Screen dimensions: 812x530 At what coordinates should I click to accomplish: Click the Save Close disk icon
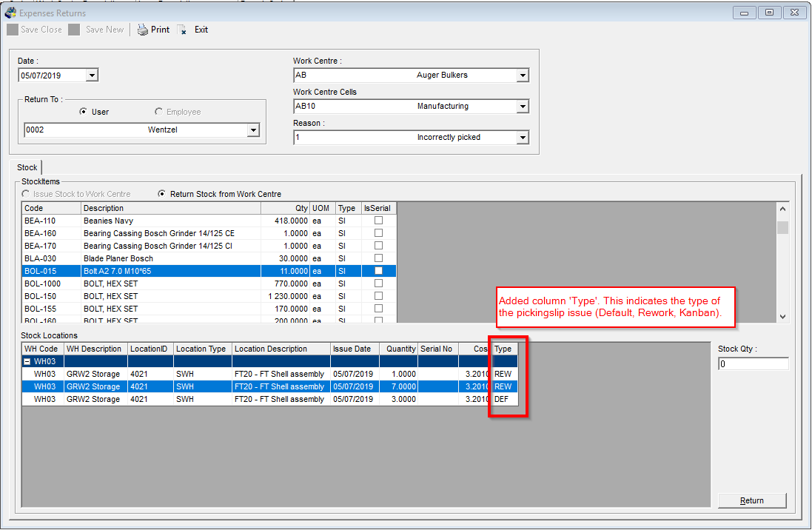12,30
